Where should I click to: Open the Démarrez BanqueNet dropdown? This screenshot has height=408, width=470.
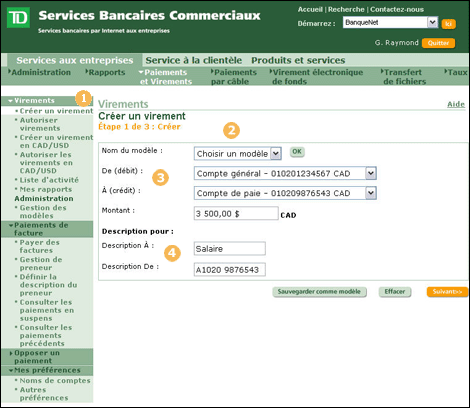point(390,23)
